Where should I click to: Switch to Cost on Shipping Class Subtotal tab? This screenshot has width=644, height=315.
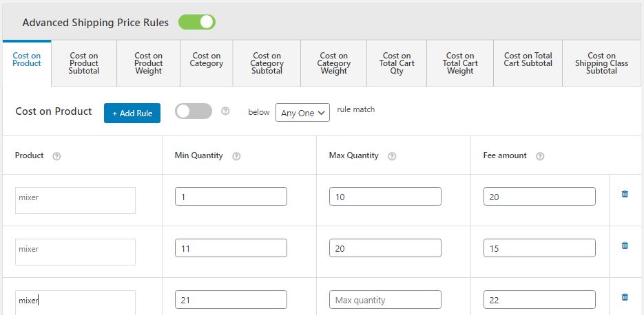[602, 63]
